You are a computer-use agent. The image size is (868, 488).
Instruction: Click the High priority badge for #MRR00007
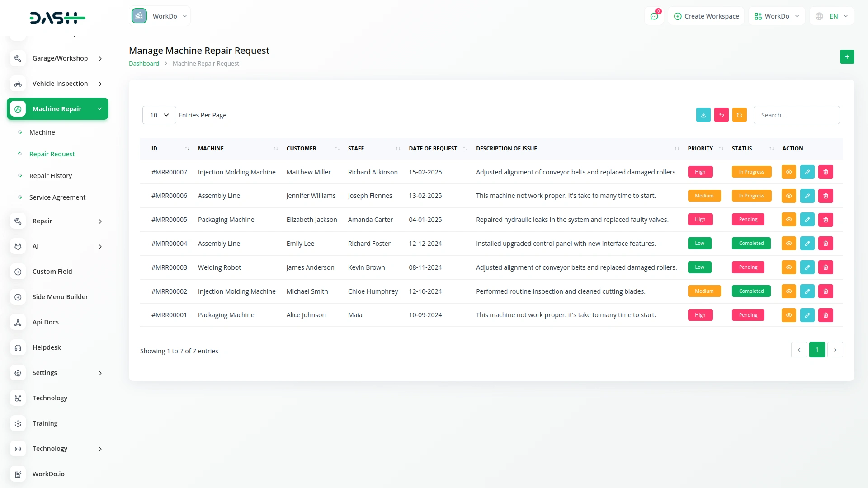700,172
